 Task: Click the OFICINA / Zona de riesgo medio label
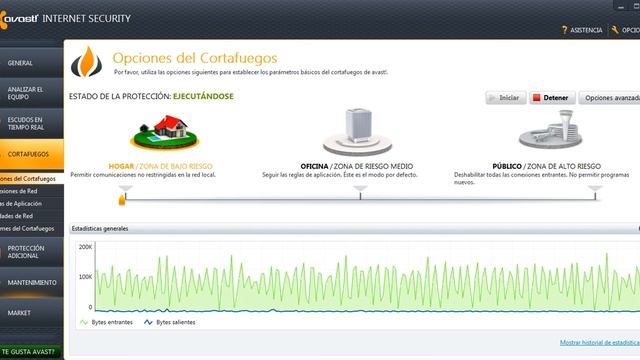(x=357, y=166)
